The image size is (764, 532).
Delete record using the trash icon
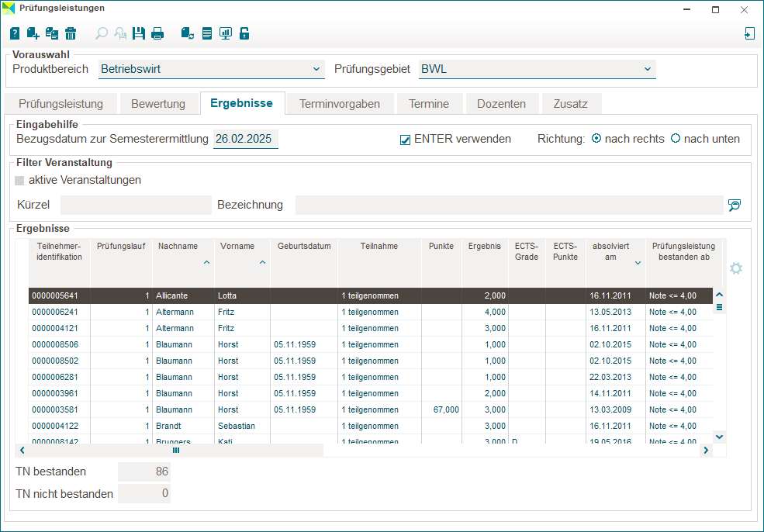click(71, 33)
